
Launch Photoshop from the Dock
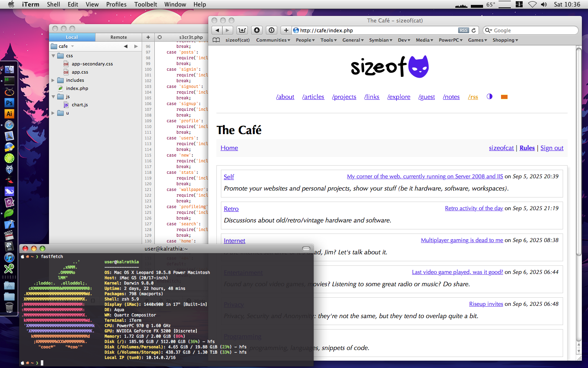9,103
